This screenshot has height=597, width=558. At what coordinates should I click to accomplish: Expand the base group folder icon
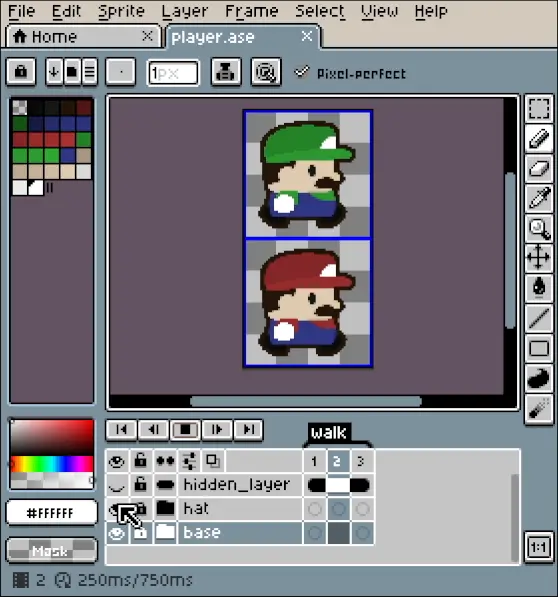(165, 533)
